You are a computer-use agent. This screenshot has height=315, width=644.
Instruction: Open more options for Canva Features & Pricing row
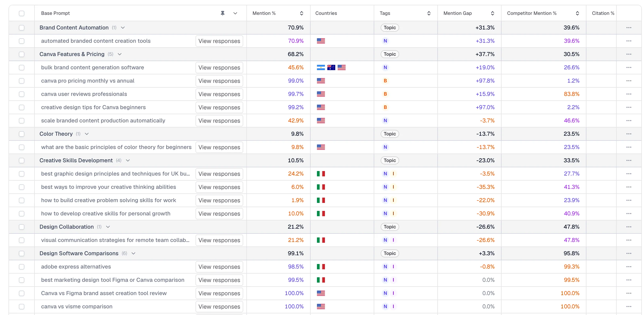pyautogui.click(x=629, y=54)
